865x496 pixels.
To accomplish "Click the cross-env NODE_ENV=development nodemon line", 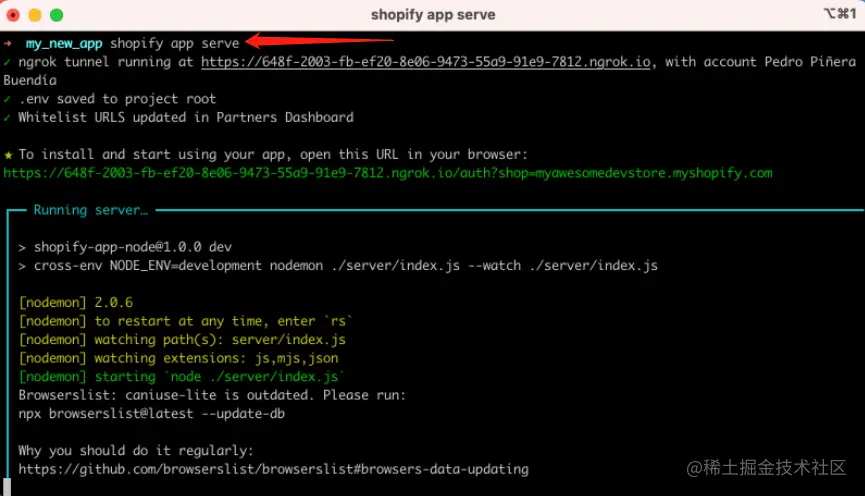I will click(x=346, y=266).
